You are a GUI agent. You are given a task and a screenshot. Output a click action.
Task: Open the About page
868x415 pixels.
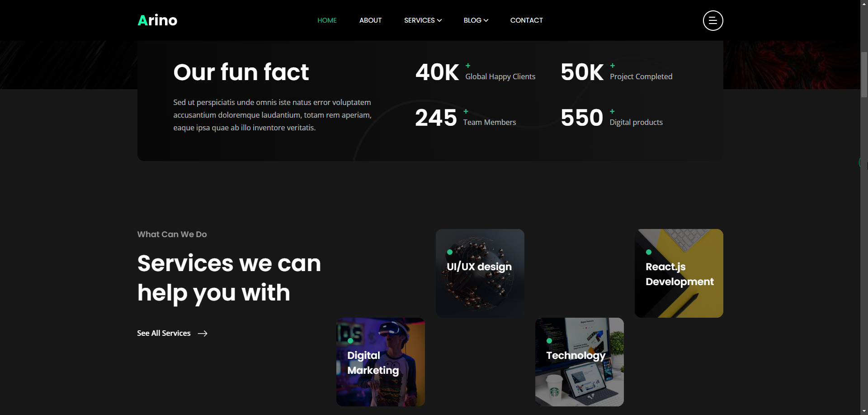click(x=370, y=20)
